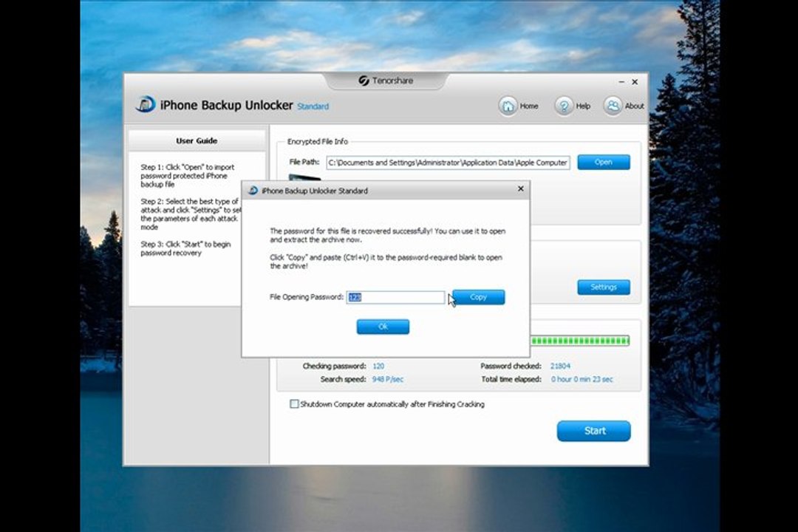This screenshot has height=532, width=798.
Task: Click the Encrypted File Info label
Action: 318,142
